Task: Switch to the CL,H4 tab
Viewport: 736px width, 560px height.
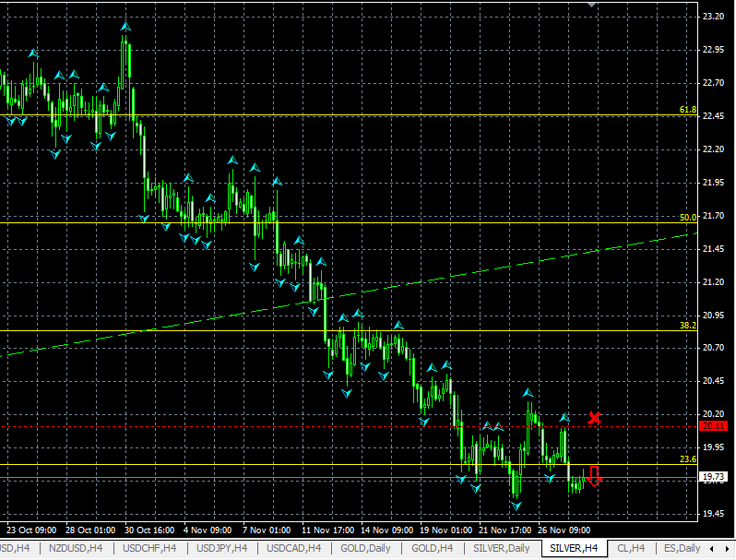Action: (x=631, y=548)
